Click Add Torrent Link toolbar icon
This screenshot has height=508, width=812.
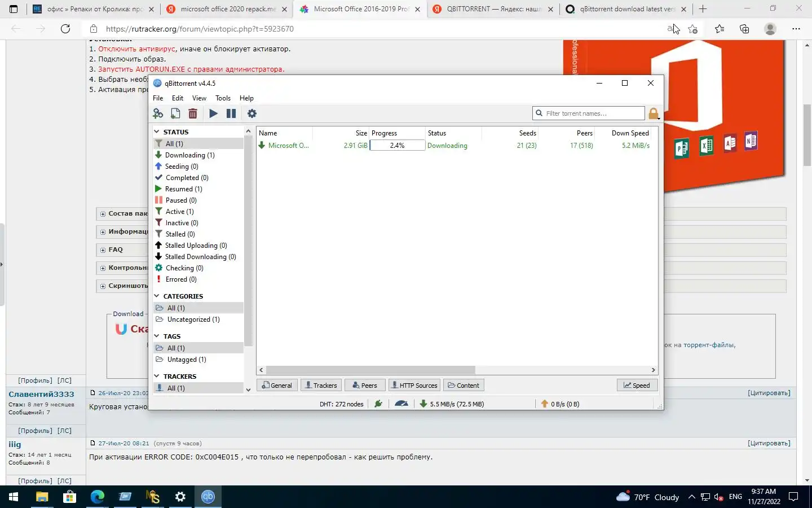[158, 113]
